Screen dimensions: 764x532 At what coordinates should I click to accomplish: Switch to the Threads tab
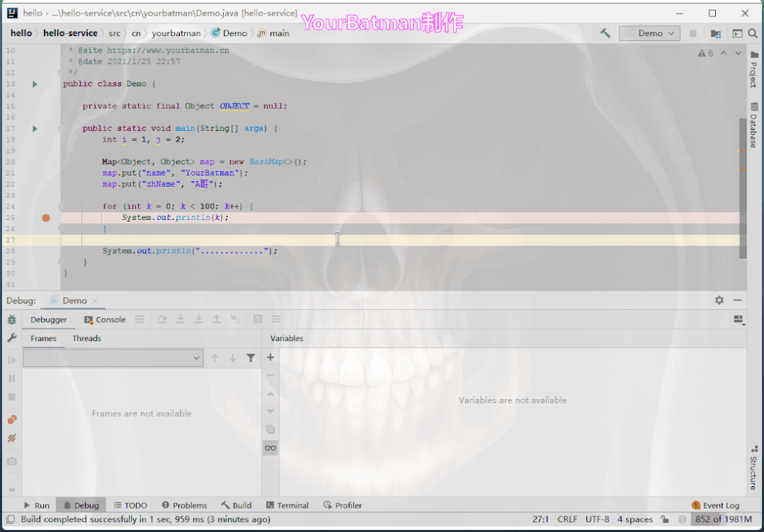click(86, 338)
